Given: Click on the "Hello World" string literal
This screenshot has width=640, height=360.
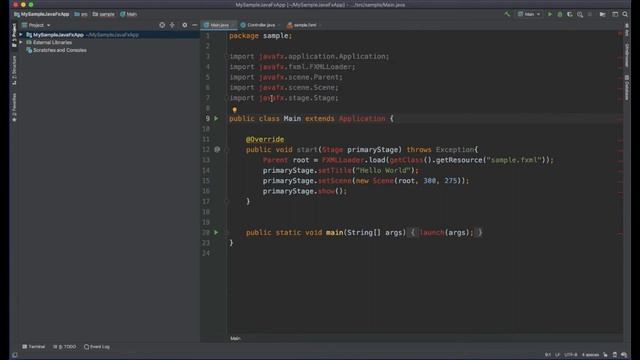Looking at the screenshot, I should pos(383,170).
